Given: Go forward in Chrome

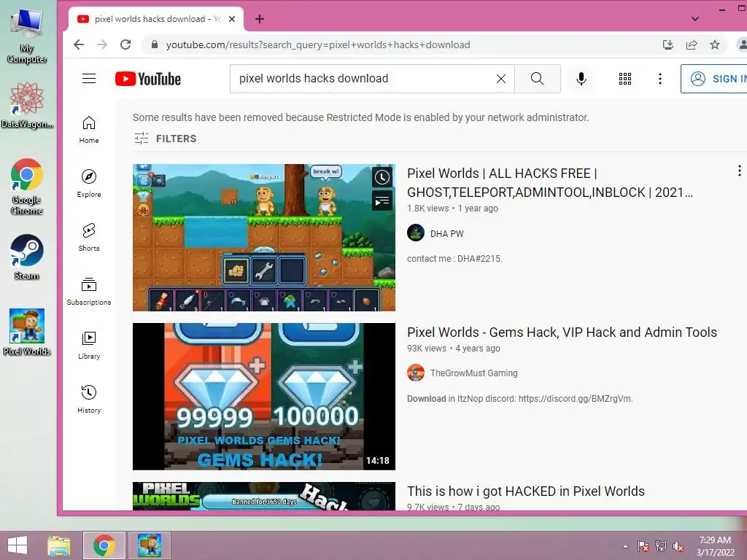Looking at the screenshot, I should 102,44.
